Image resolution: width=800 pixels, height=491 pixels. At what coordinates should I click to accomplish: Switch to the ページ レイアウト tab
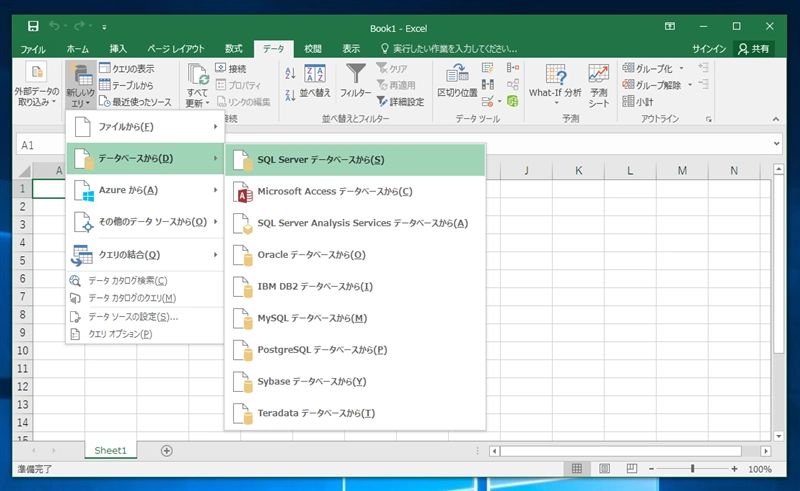click(x=176, y=49)
